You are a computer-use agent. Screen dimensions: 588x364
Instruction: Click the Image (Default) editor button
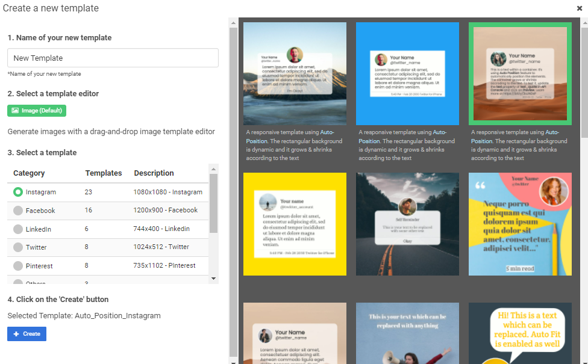point(36,110)
